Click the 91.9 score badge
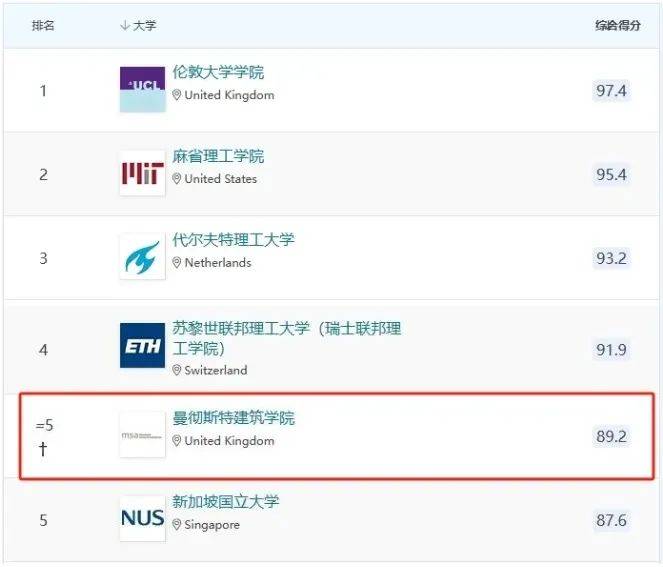This screenshot has width=663, height=567. coord(611,350)
